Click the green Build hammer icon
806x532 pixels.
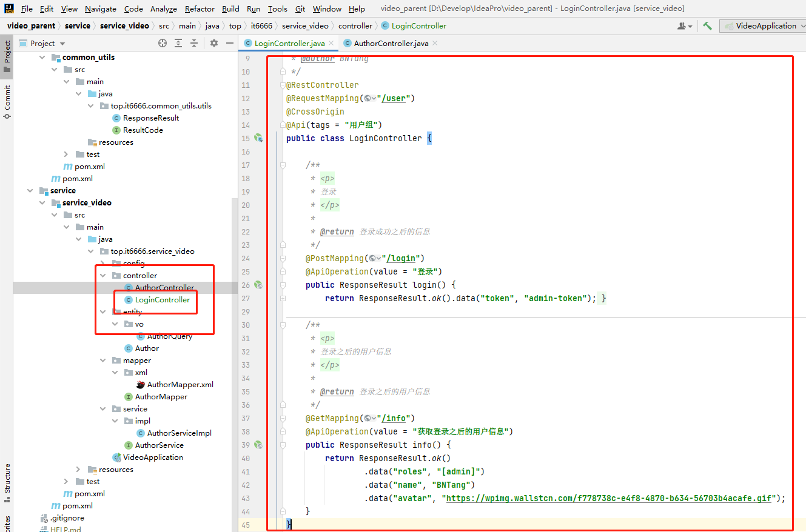tap(707, 25)
